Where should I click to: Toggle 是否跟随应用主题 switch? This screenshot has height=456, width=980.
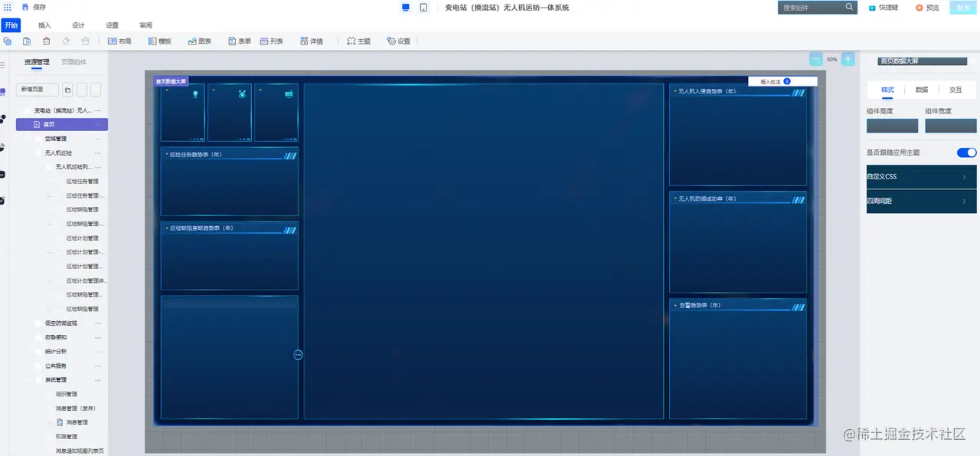[966, 153]
